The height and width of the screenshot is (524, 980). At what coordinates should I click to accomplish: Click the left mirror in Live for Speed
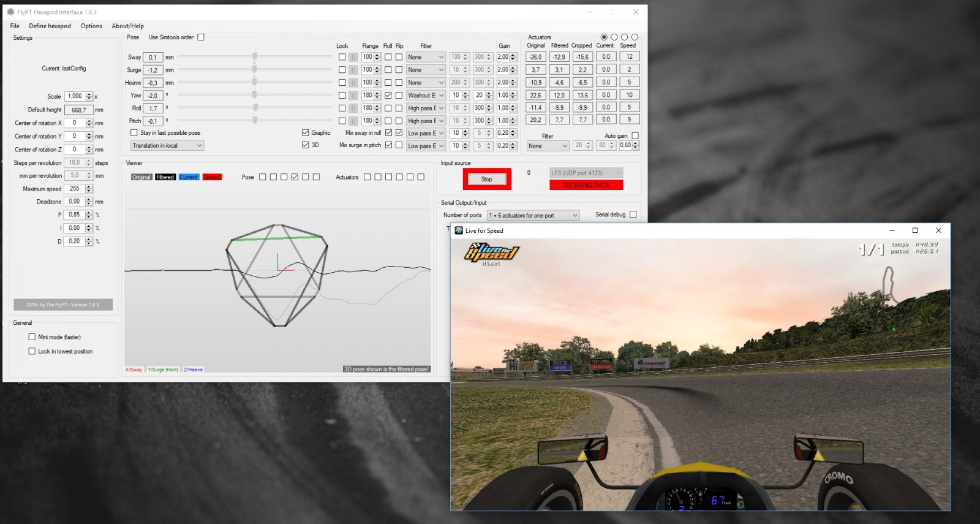click(573, 449)
